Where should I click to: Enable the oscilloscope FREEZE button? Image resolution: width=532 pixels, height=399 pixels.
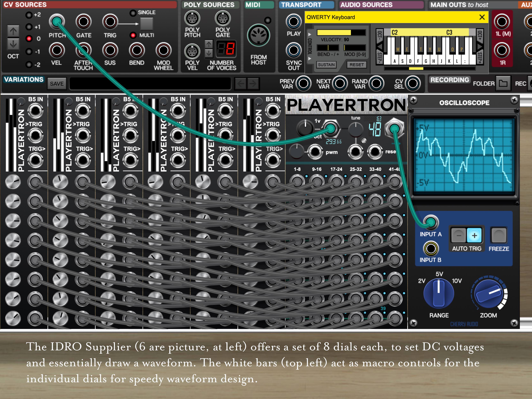click(x=499, y=235)
